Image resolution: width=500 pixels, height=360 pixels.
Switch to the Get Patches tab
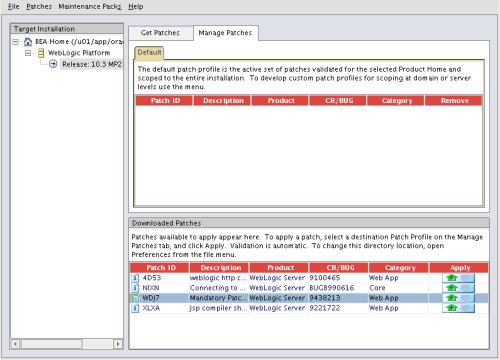tap(160, 33)
